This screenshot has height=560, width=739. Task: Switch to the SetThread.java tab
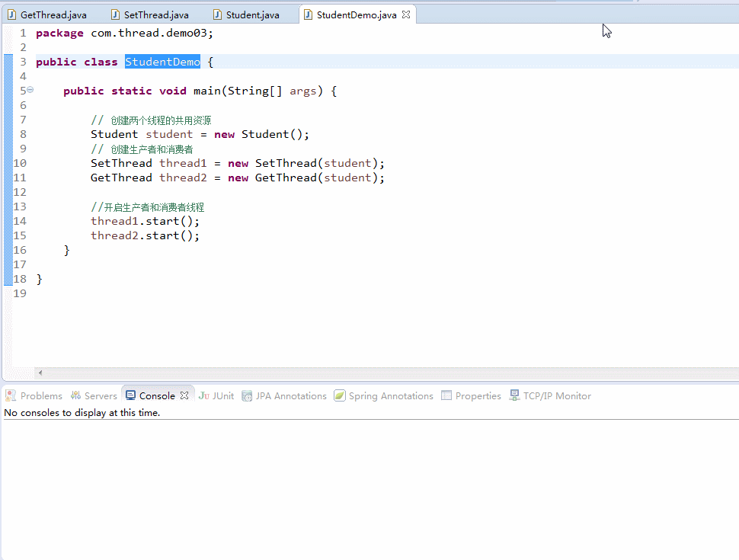tap(150, 15)
